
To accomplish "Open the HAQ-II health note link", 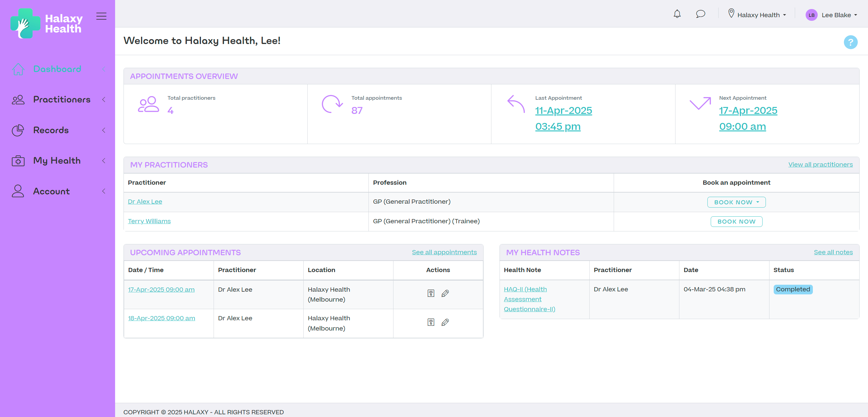I will (529, 299).
